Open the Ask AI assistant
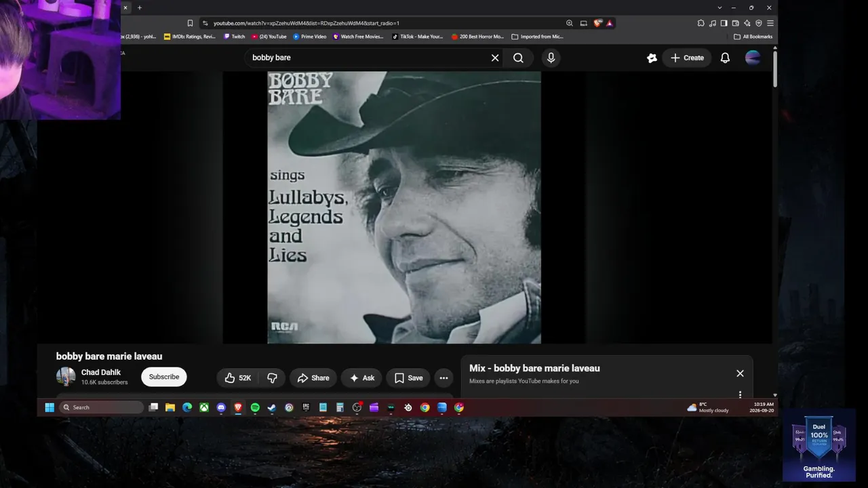Screen dimensions: 868x488 pos(361,378)
